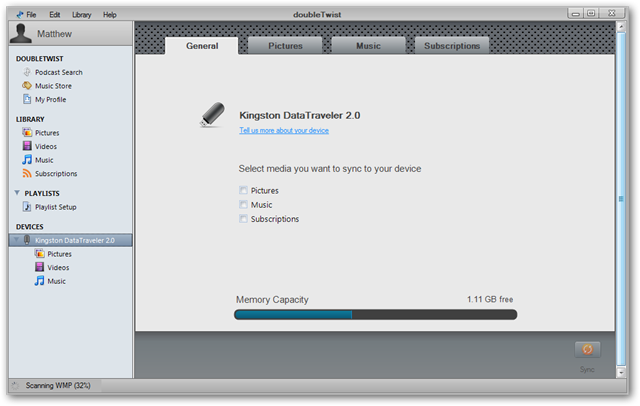Click the Select media you want to sync text
This screenshot has height=406, width=640.
[x=330, y=169]
